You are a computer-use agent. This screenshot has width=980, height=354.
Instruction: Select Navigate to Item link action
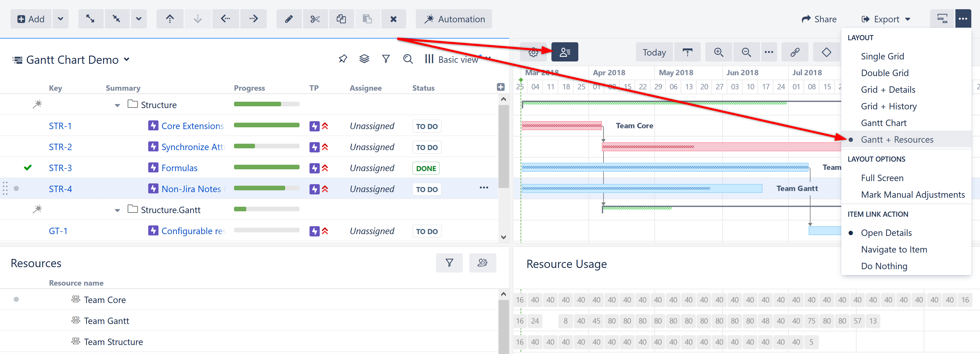pos(894,249)
